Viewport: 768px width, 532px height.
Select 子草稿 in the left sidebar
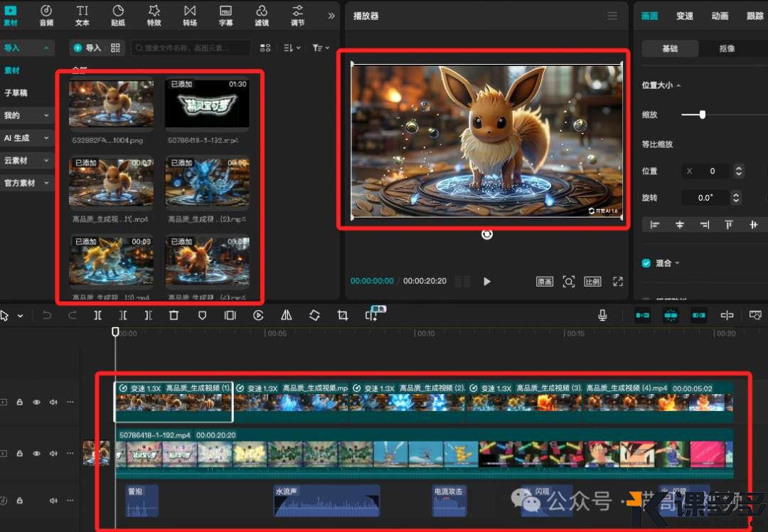coord(16,92)
